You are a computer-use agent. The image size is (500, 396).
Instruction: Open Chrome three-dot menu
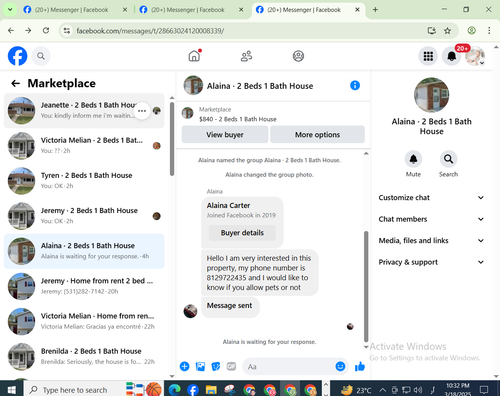[x=489, y=31]
